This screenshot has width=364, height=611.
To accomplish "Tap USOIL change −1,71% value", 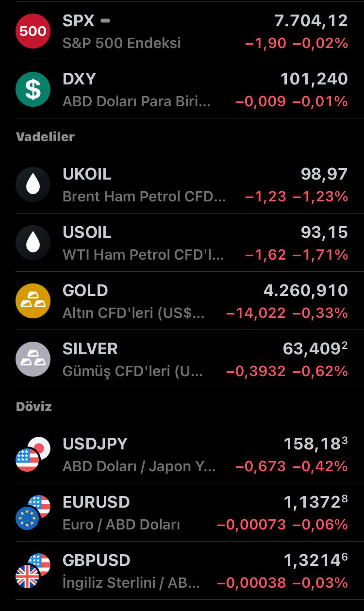I will (x=320, y=255).
